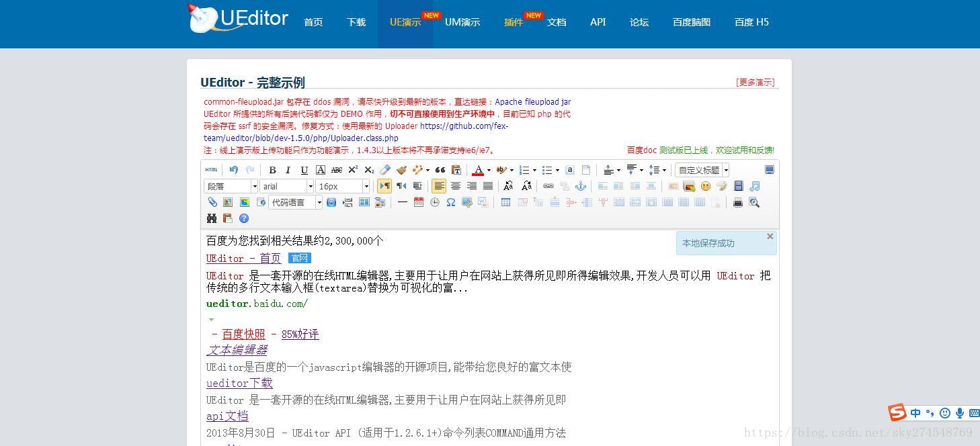Click the ueditor下载 link in the editor
The height and width of the screenshot is (446, 980).
pos(239,383)
